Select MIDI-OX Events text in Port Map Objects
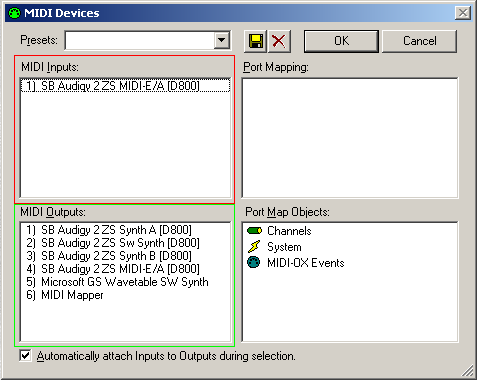The image size is (477, 380). point(305,263)
